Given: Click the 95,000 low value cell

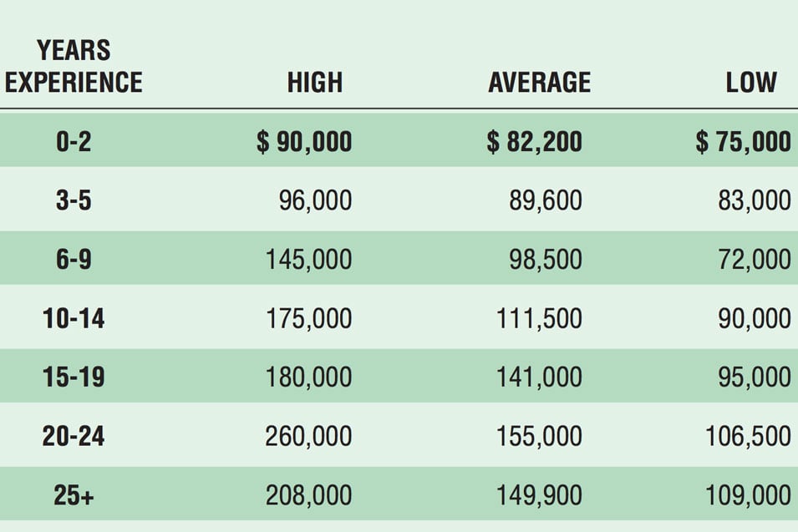Looking at the screenshot, I should pos(755,377).
